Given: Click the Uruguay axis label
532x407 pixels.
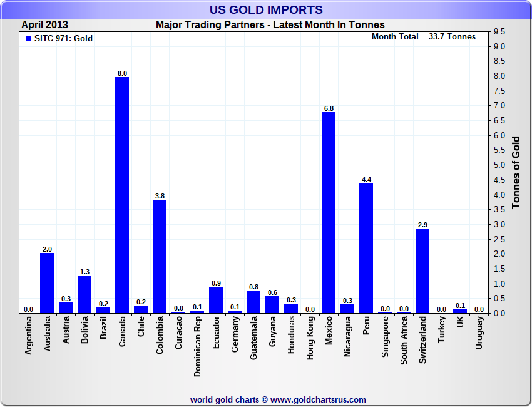Looking at the screenshot, I should [479, 332].
